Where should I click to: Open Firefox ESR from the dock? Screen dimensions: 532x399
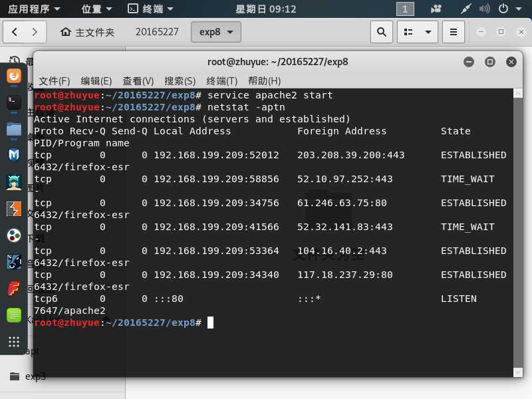[x=14, y=76]
